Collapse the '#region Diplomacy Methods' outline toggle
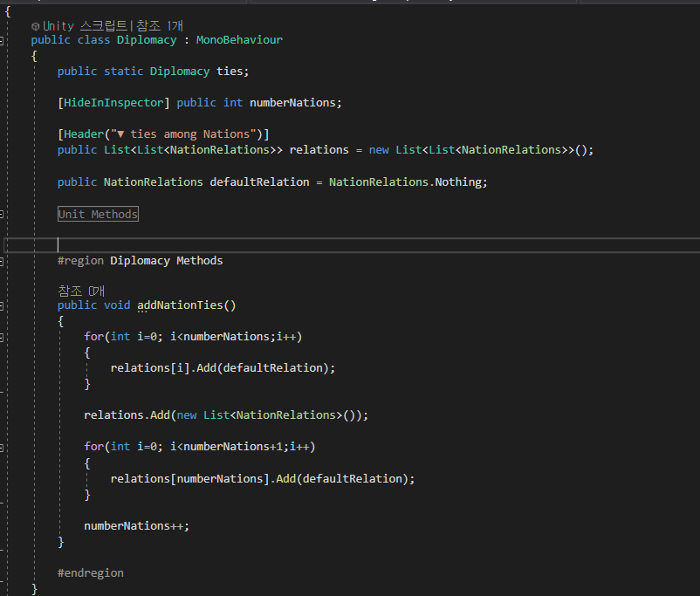 click(x=2, y=262)
